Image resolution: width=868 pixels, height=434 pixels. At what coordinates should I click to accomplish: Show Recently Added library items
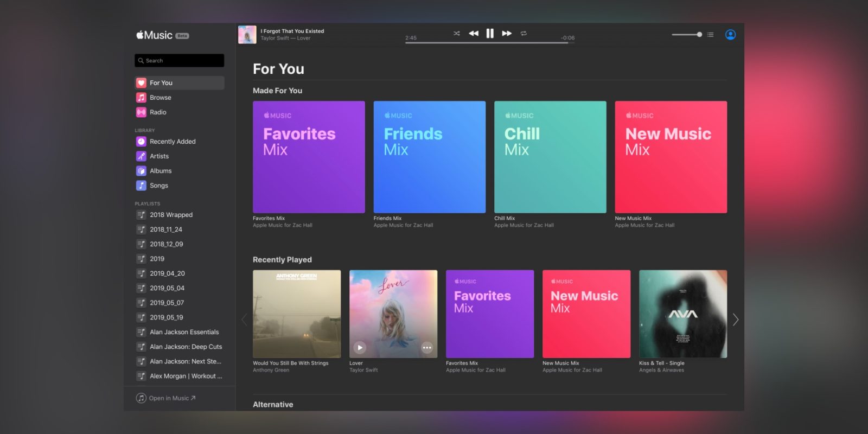coord(173,142)
